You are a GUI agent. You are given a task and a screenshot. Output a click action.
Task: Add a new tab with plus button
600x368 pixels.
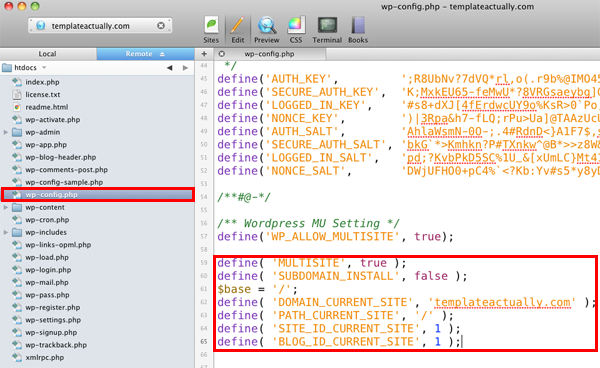[204, 54]
